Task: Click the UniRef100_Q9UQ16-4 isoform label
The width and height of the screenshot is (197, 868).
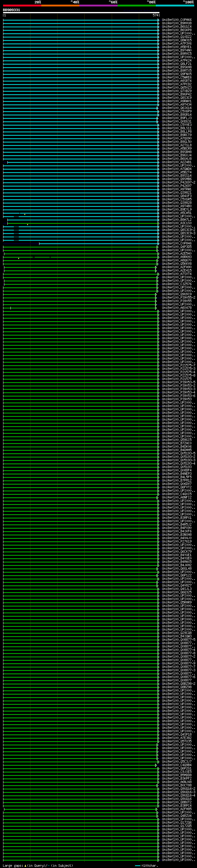Action: (179, 796)
